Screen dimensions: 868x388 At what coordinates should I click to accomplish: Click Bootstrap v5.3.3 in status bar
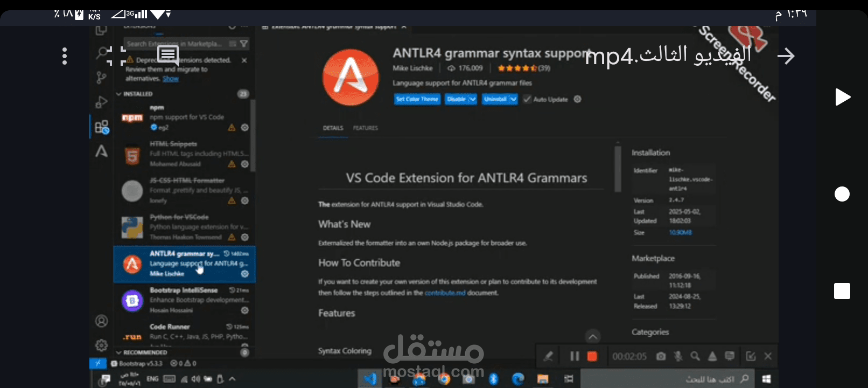point(137,364)
